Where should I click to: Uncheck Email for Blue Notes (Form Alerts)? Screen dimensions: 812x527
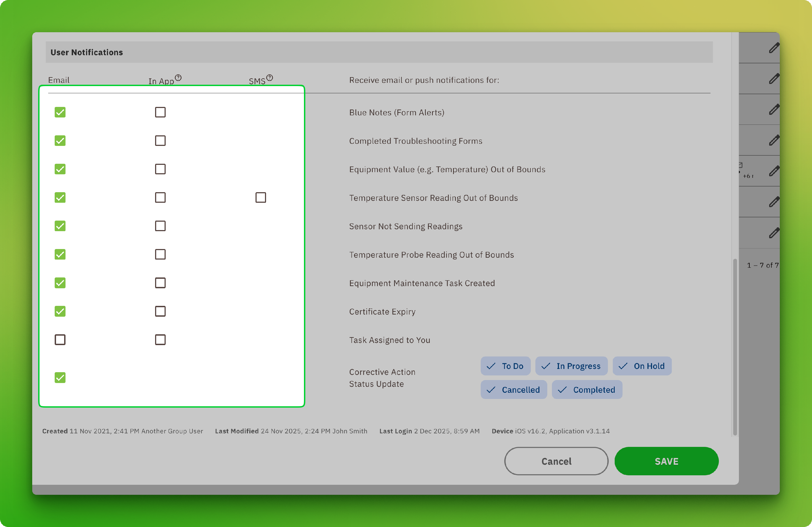[60, 112]
